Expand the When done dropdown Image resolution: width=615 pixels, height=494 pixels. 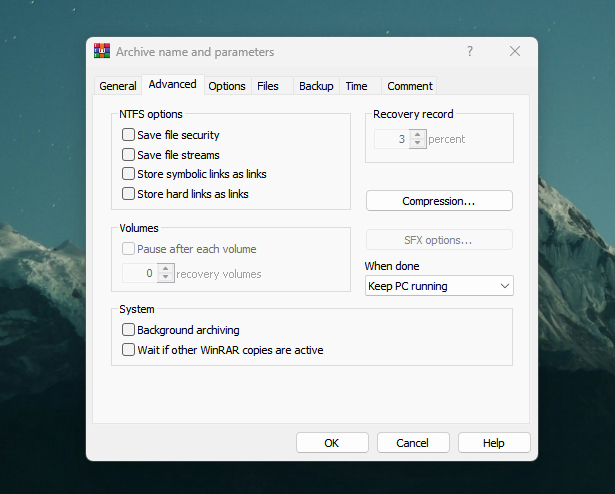click(439, 286)
